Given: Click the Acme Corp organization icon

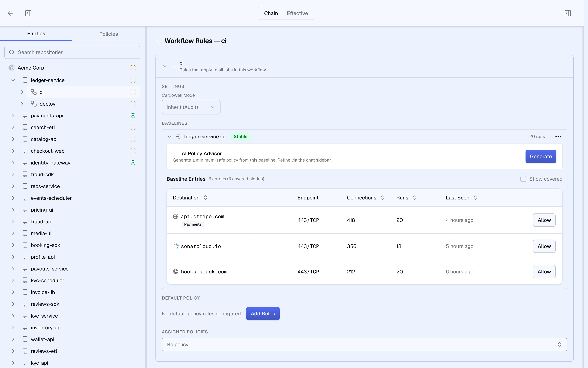Looking at the screenshot, I should [x=12, y=68].
